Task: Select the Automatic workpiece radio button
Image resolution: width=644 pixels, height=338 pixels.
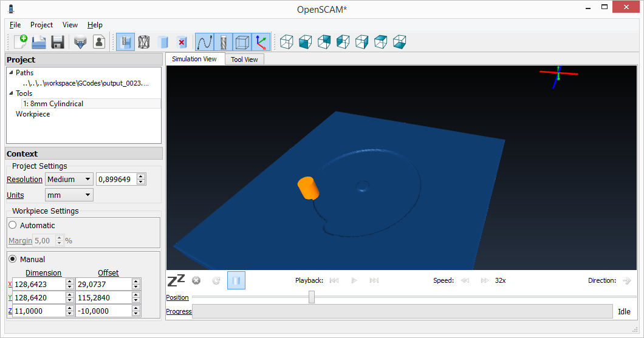Action: pyautogui.click(x=13, y=225)
